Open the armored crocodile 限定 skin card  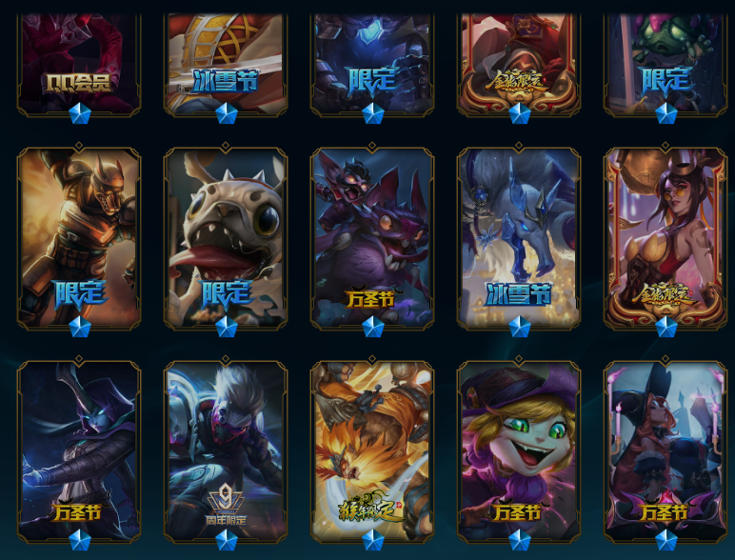79,237
